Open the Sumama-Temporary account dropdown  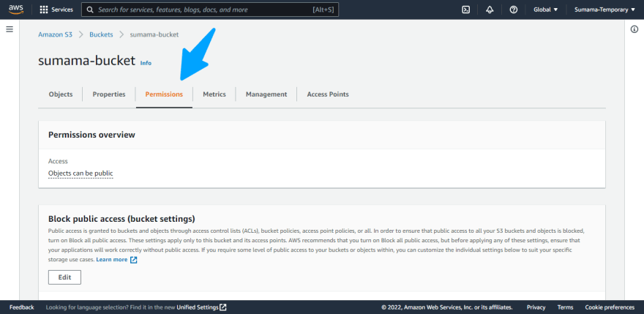coord(604,10)
